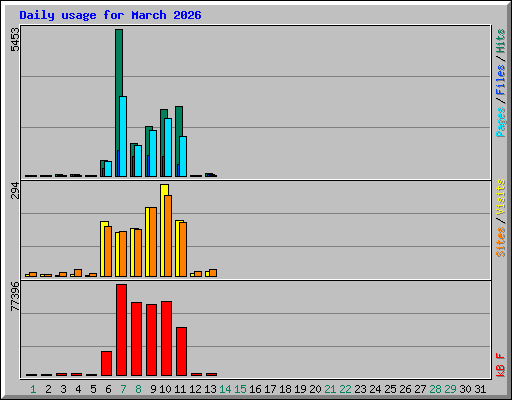Click the day 9 label on x-axis
The width and height of the screenshot is (512, 400).
point(153,389)
